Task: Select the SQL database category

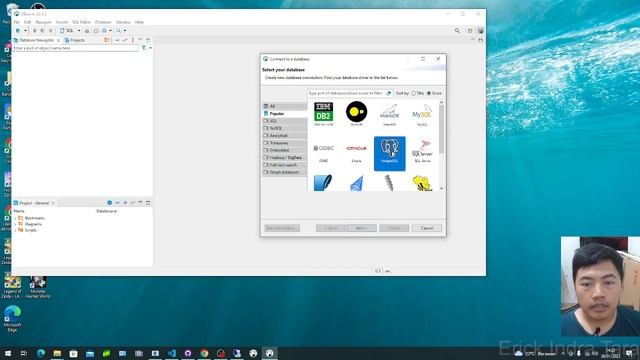Action: click(x=284, y=121)
